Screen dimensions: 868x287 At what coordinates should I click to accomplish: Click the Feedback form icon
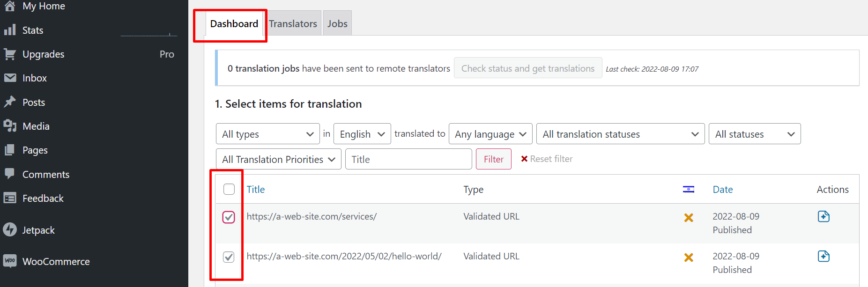pos(10,198)
